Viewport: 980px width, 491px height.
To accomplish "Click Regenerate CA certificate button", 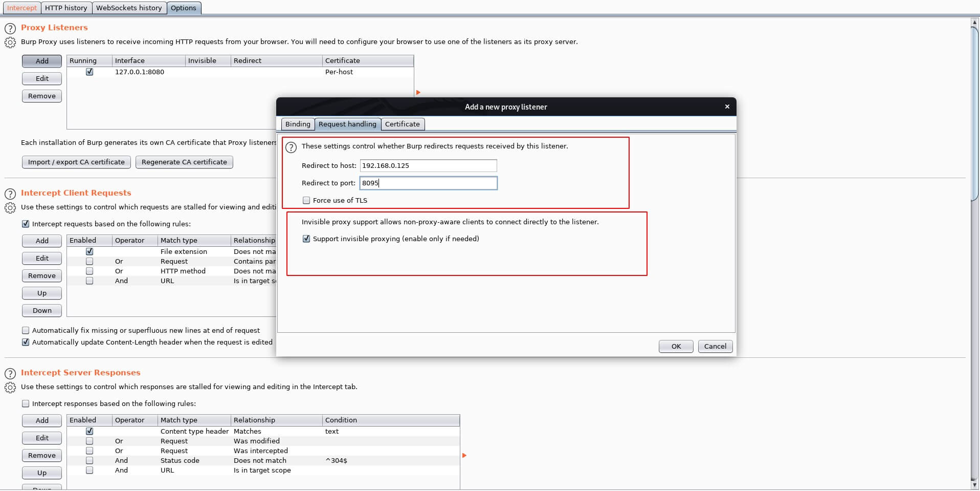I will point(184,162).
